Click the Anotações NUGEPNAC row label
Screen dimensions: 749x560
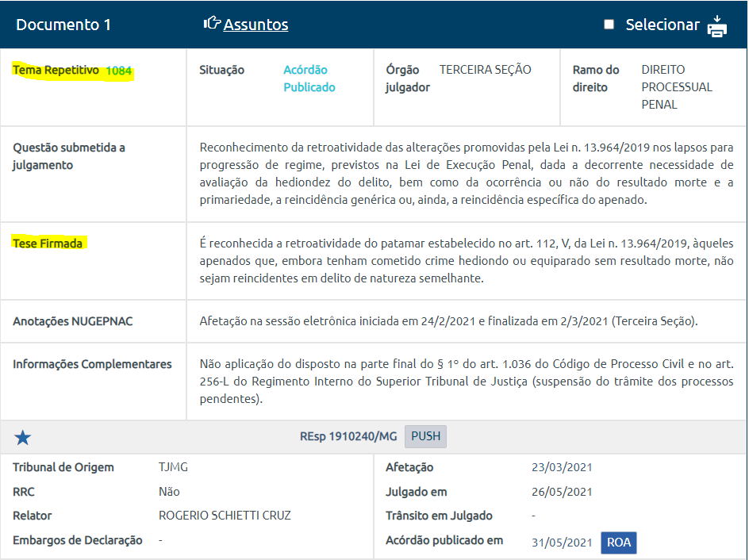(73, 321)
